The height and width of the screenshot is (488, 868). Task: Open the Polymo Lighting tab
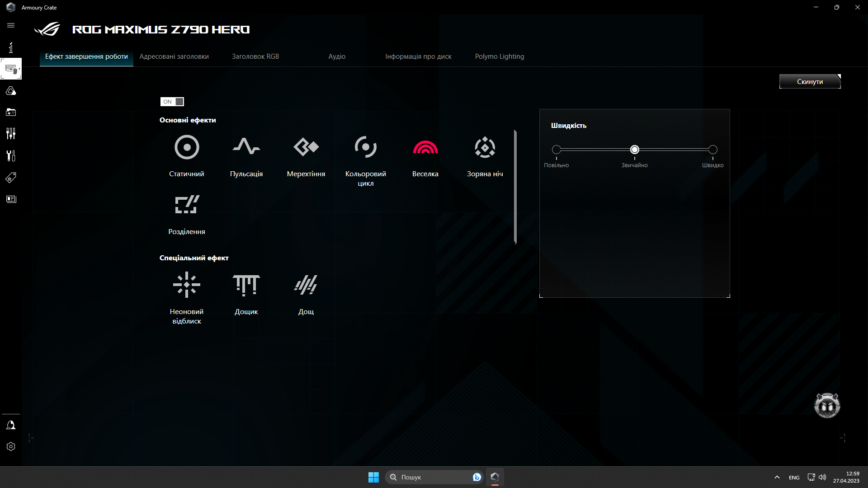(500, 56)
